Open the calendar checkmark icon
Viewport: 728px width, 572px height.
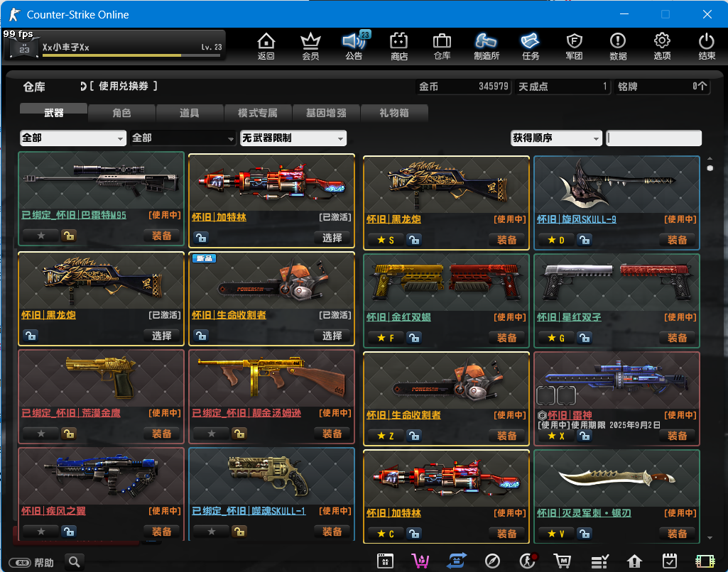coord(670,561)
